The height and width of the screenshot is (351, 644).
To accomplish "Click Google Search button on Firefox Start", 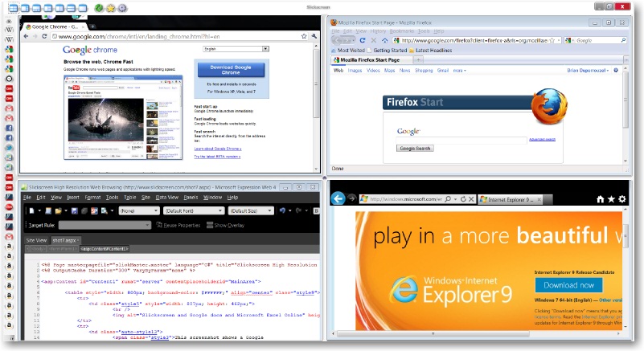I will (x=415, y=149).
